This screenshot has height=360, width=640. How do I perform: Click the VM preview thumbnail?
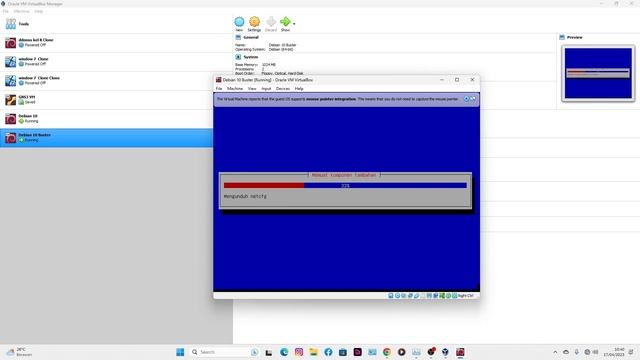click(598, 73)
